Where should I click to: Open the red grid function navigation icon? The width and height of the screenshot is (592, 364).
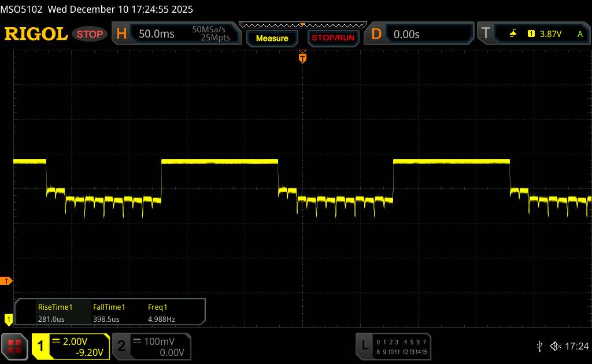coord(15,346)
